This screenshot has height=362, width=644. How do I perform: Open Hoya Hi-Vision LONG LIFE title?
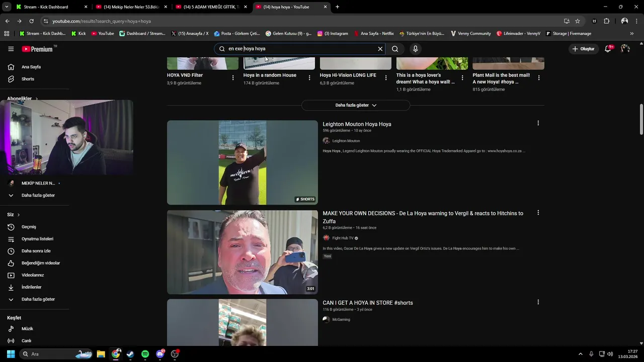pyautogui.click(x=348, y=75)
